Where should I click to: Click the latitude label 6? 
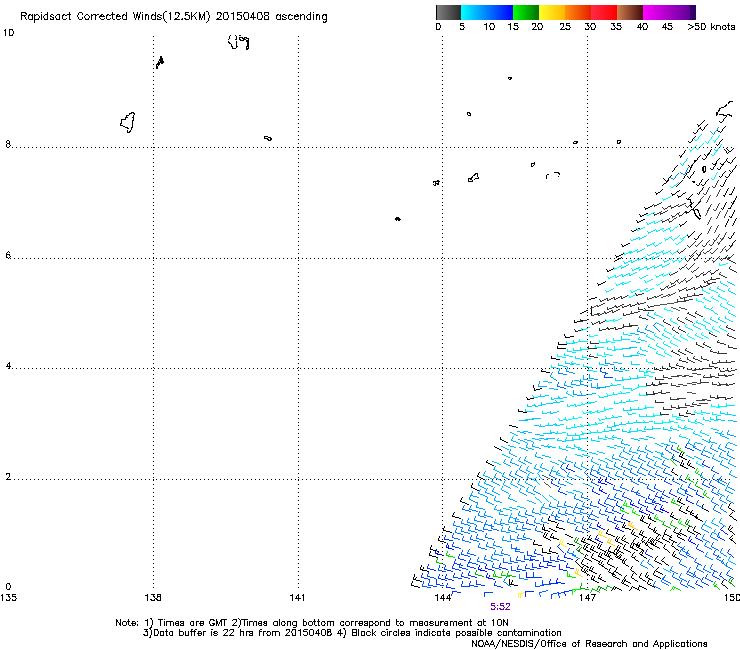click(x=8, y=255)
